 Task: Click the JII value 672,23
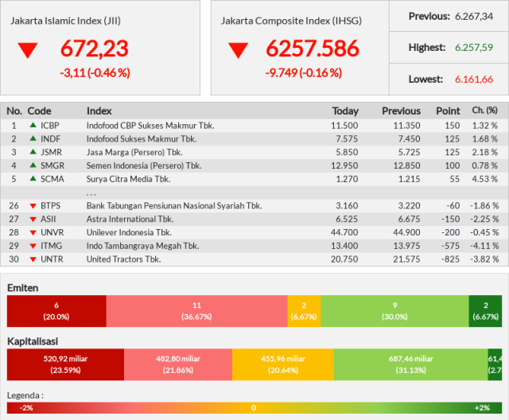pyautogui.click(x=95, y=49)
